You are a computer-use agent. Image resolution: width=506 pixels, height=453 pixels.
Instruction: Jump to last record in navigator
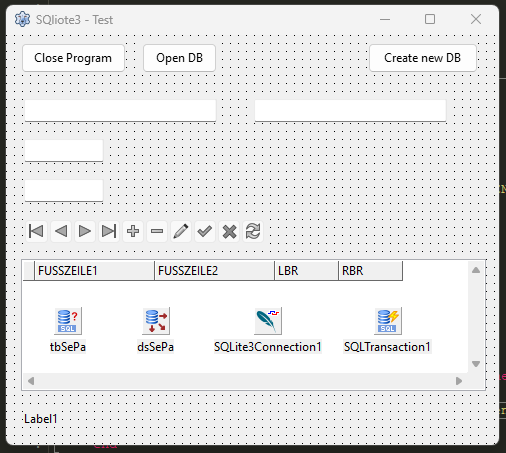coord(109,231)
